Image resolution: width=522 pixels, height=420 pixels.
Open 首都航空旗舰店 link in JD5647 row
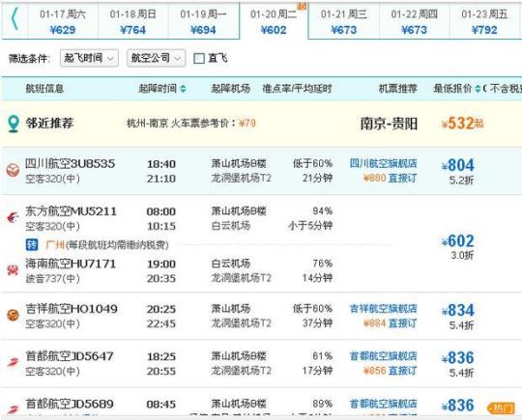point(383,356)
